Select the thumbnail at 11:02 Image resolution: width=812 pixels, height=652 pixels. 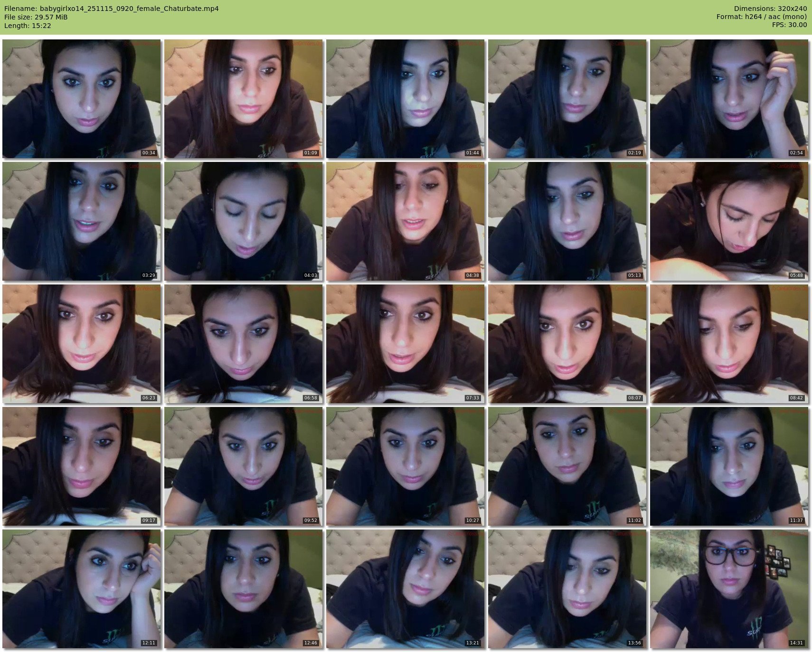point(567,466)
